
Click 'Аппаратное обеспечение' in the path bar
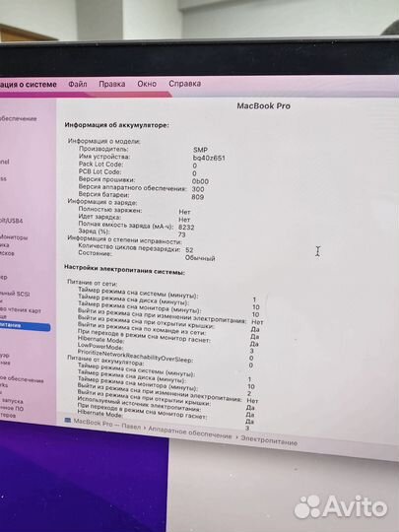point(190,432)
